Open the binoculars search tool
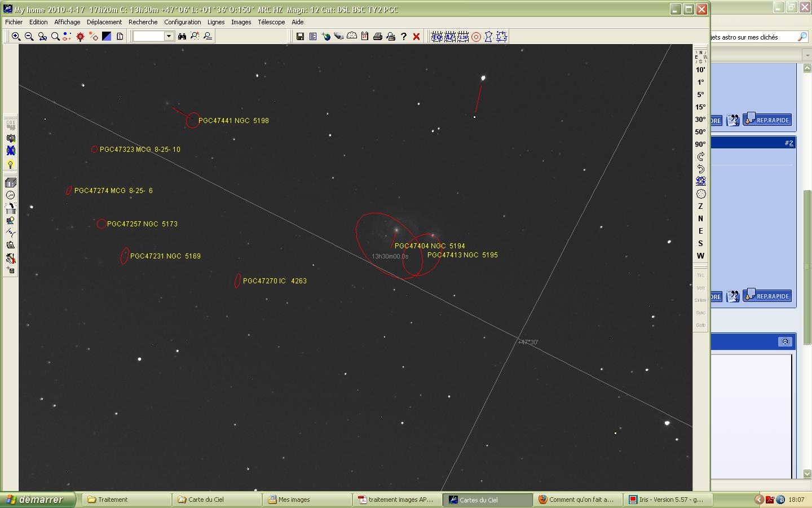The image size is (812, 508). [182, 36]
